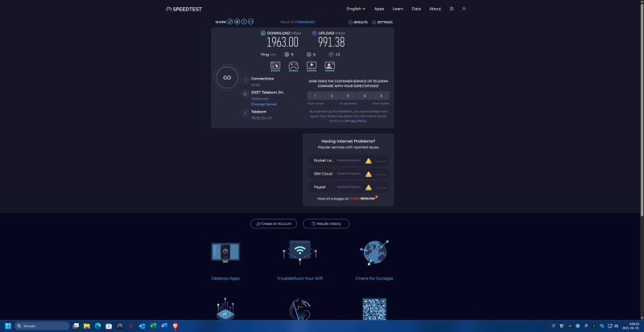Click the user account icon in header
Viewport: 644px width, 332px height.
click(464, 9)
